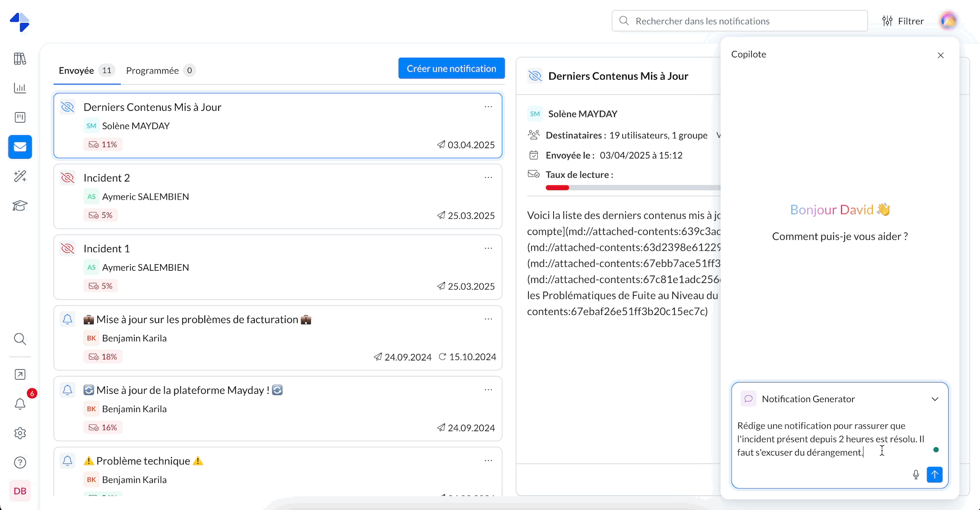Open three-dot menu for Problème technique
Image resolution: width=980 pixels, height=510 pixels.
tap(488, 460)
